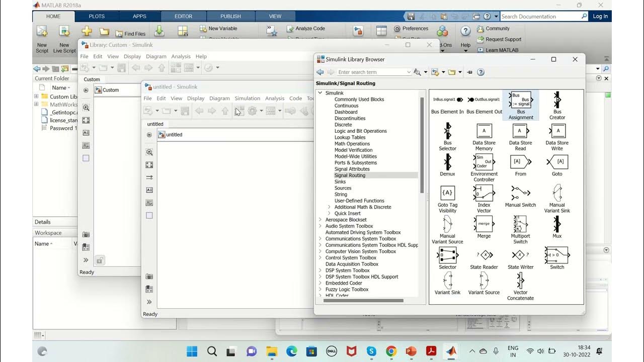Screen dimensions: 644x362
Task: Expand the Aerospace Blockset node
Action: (x=320, y=220)
